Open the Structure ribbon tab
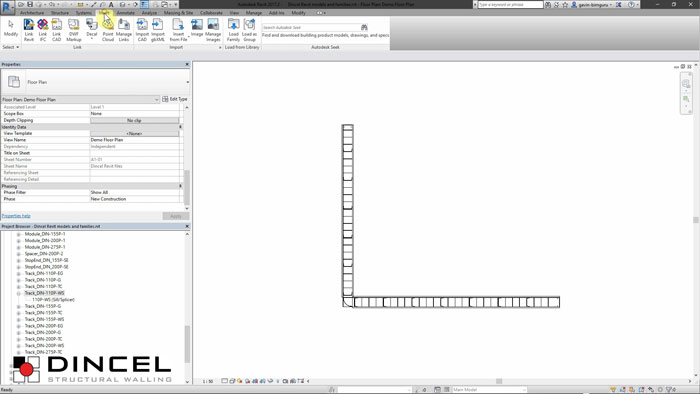 [x=60, y=13]
